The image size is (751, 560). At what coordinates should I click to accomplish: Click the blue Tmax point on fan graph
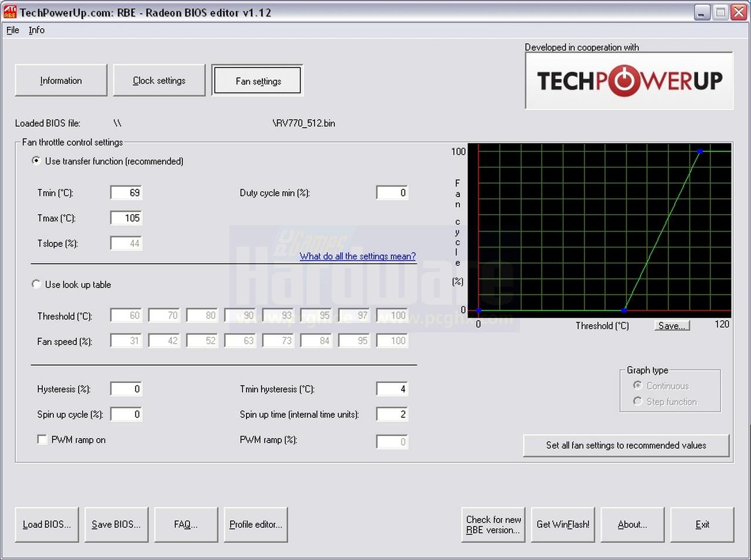(699, 151)
